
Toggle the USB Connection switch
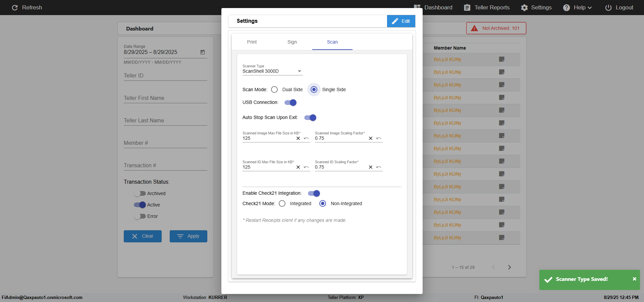(290, 103)
